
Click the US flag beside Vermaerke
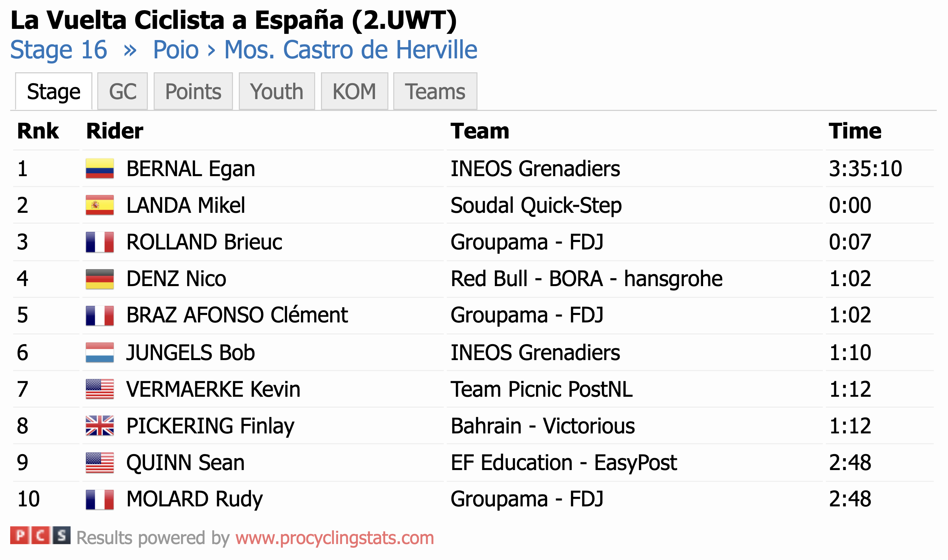100,389
